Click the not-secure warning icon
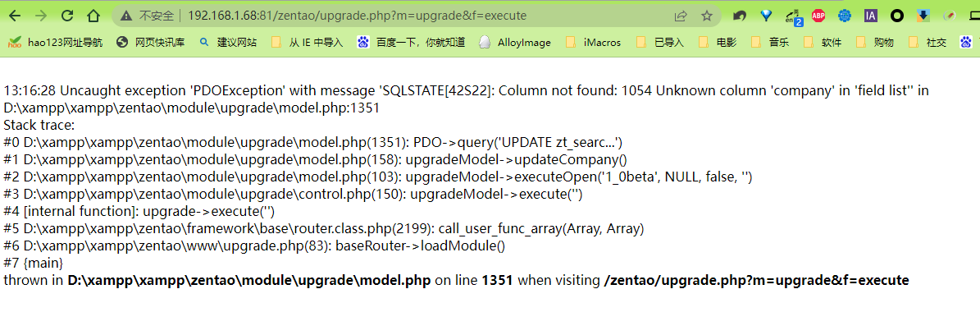The height and width of the screenshot is (335, 980). (x=125, y=16)
